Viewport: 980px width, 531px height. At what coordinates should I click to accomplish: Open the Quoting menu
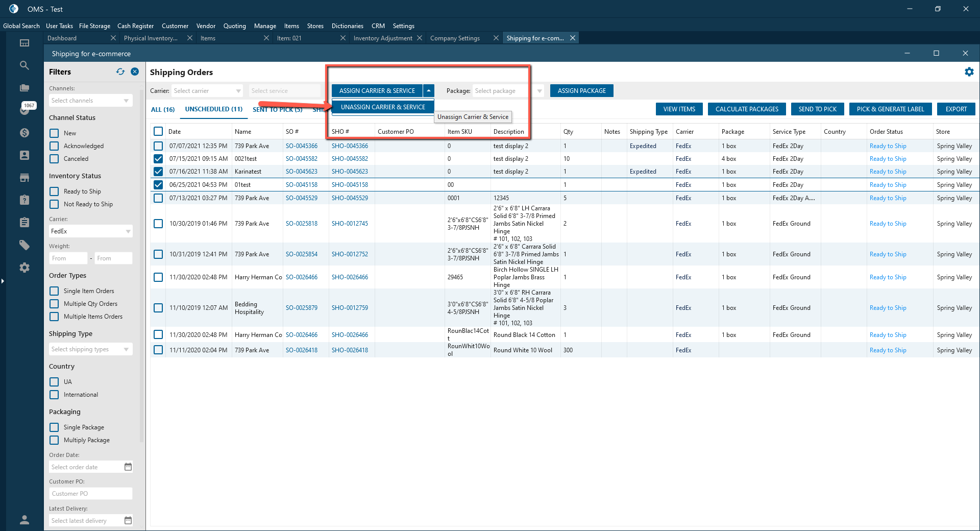235,26
